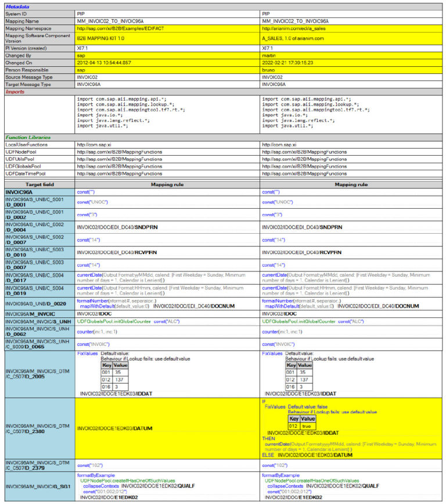
Task: Select the Person Responsible value bruno
Action: (x=269, y=69)
